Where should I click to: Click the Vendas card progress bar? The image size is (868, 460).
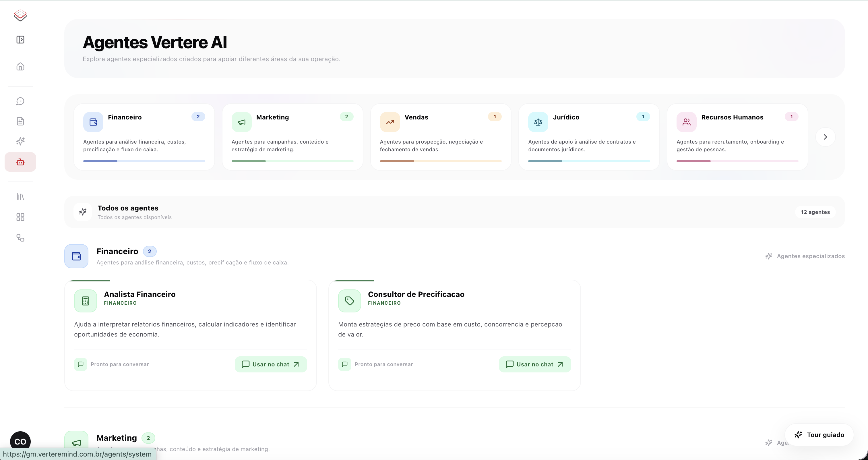(x=441, y=161)
